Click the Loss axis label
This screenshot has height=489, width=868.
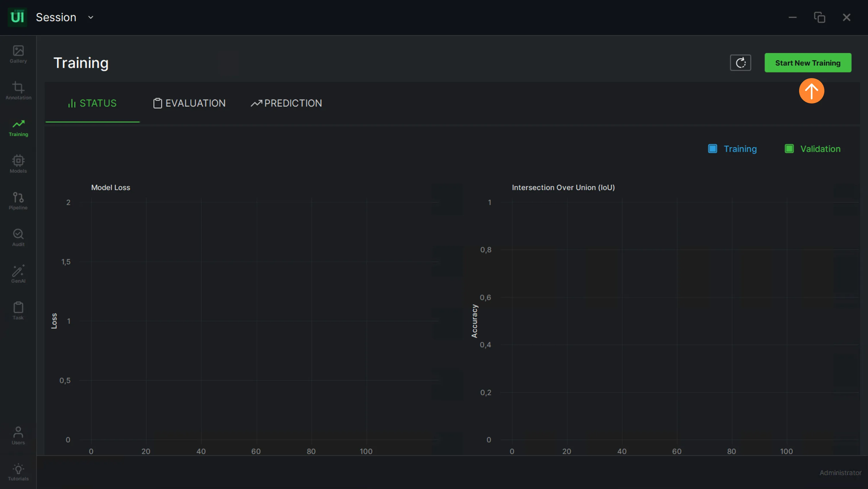54,321
